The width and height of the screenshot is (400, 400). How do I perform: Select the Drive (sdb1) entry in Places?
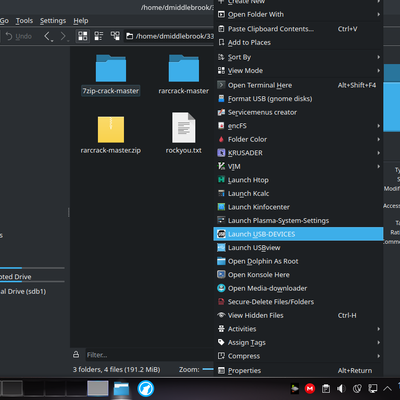23,291
